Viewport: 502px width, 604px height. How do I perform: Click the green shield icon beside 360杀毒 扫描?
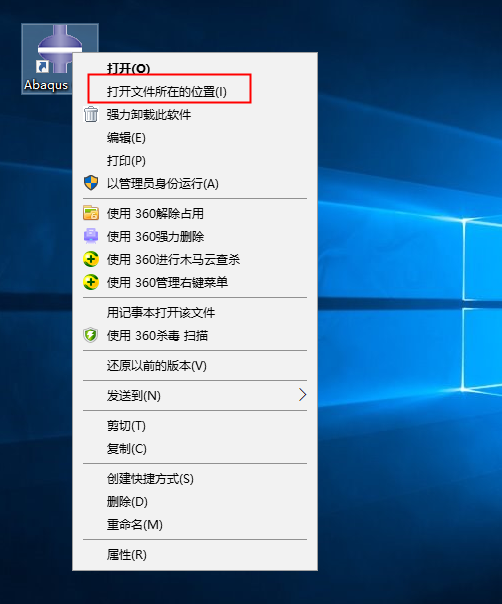91,335
